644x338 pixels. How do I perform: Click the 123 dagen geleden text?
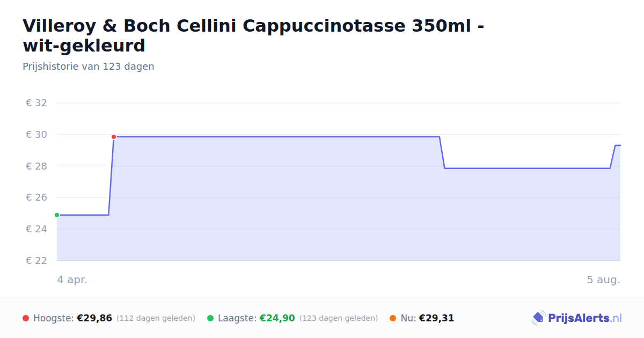339,318
